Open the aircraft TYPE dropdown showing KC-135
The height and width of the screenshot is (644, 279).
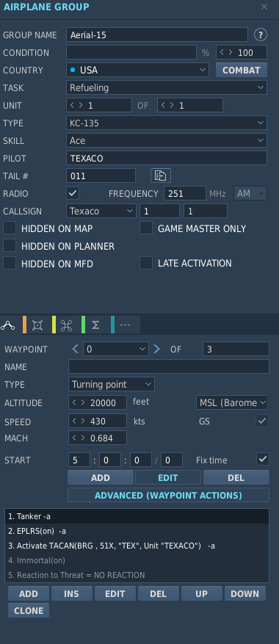click(x=167, y=123)
